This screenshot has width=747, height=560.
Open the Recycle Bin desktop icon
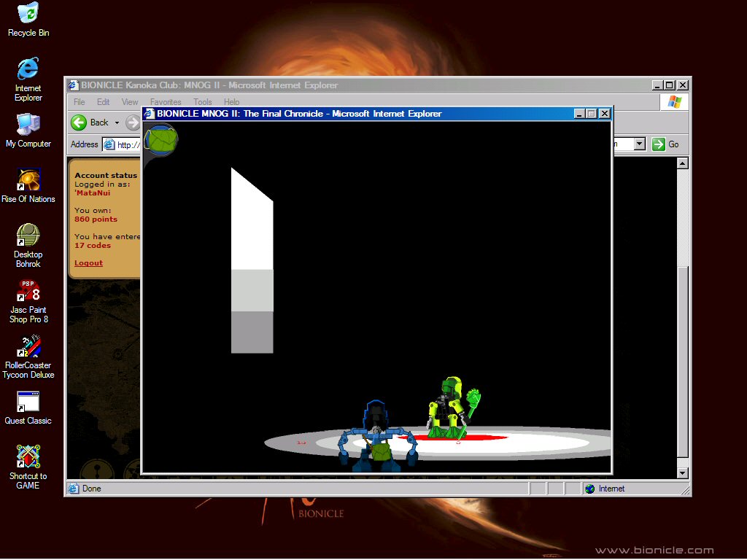click(x=28, y=20)
